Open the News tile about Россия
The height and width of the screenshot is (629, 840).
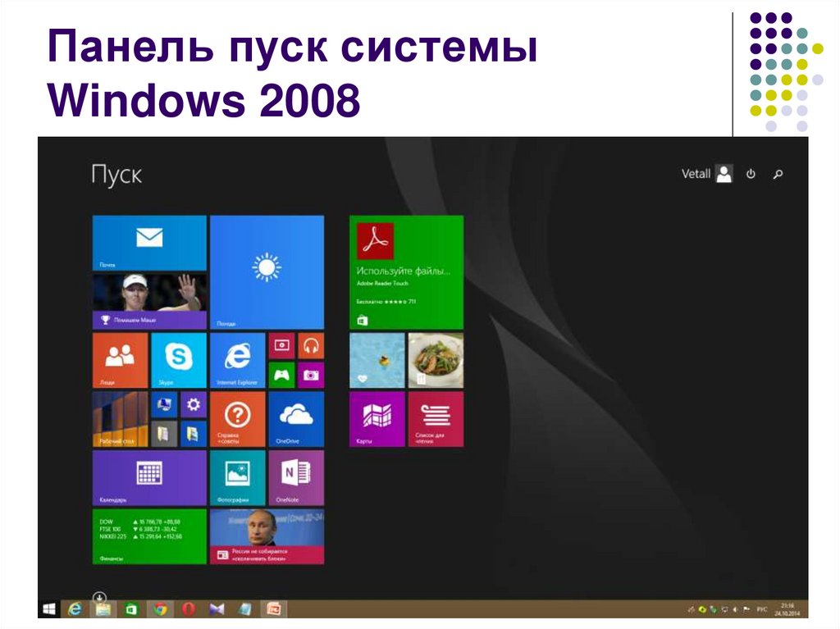[267, 536]
